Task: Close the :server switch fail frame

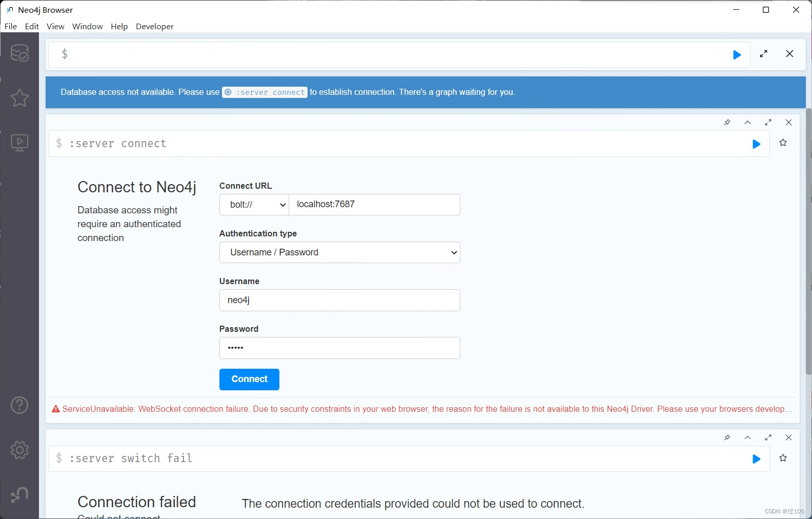Action: [x=788, y=437]
